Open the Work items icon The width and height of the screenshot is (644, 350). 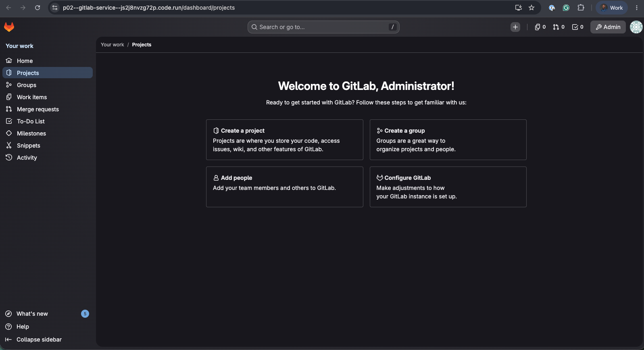point(9,97)
